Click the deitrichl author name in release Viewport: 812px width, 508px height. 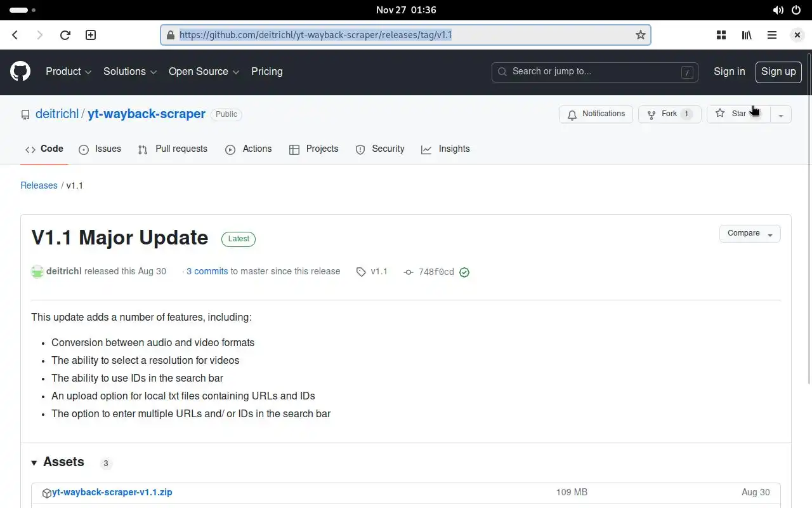coord(64,271)
